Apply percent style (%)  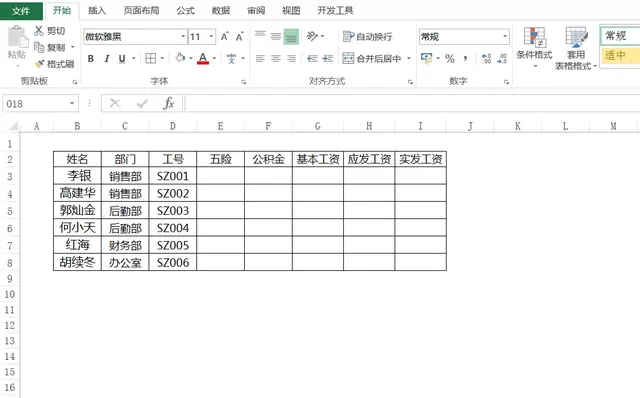coord(450,59)
